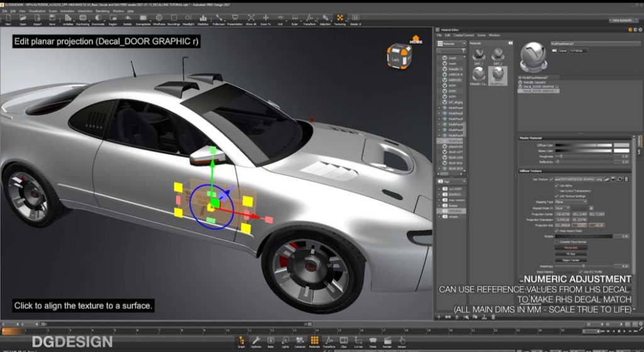
Task: Open the Help menu
Action: [x=131, y=11]
